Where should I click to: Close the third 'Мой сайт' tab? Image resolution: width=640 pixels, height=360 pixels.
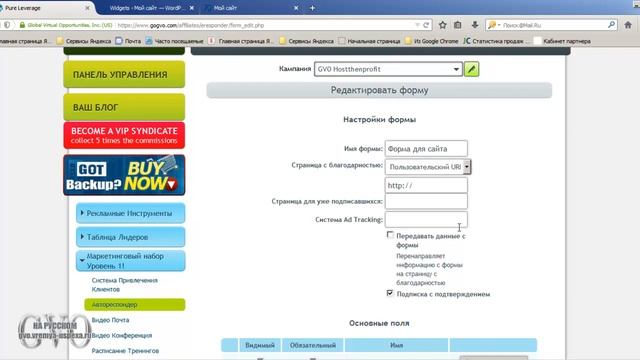pos(296,8)
